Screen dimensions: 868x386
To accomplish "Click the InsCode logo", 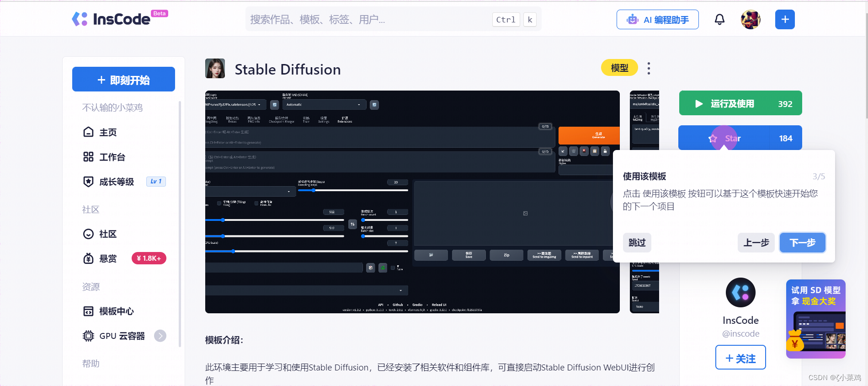I will pyautogui.click(x=120, y=19).
